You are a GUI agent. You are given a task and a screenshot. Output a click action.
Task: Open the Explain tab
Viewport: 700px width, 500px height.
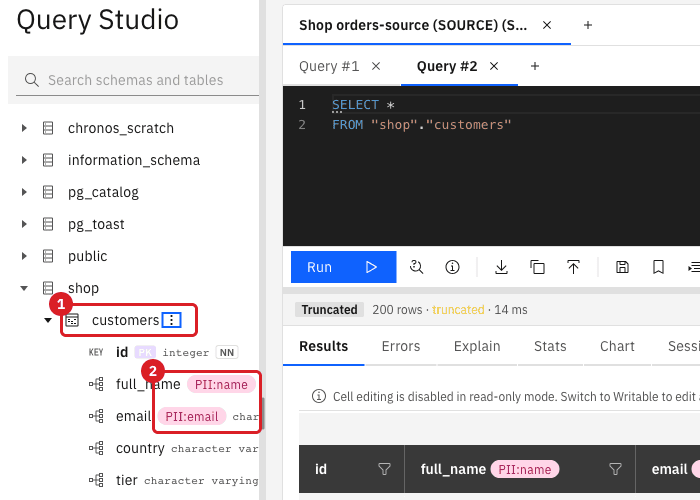pyautogui.click(x=477, y=346)
